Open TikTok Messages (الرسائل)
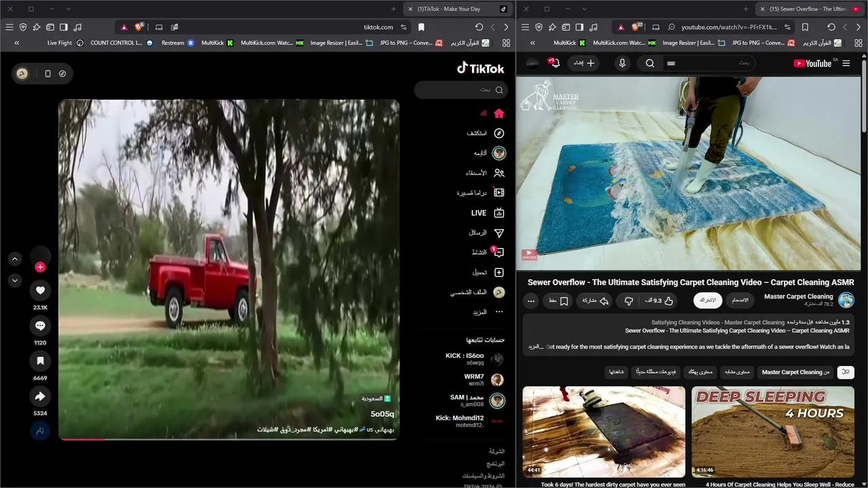The width and height of the screenshot is (868, 488). [487, 232]
